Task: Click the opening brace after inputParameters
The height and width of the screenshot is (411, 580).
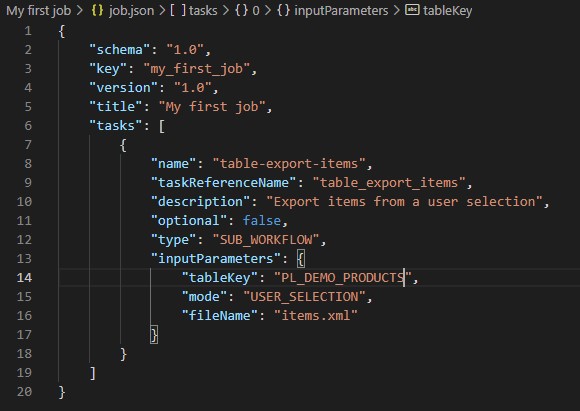Action: (301, 259)
